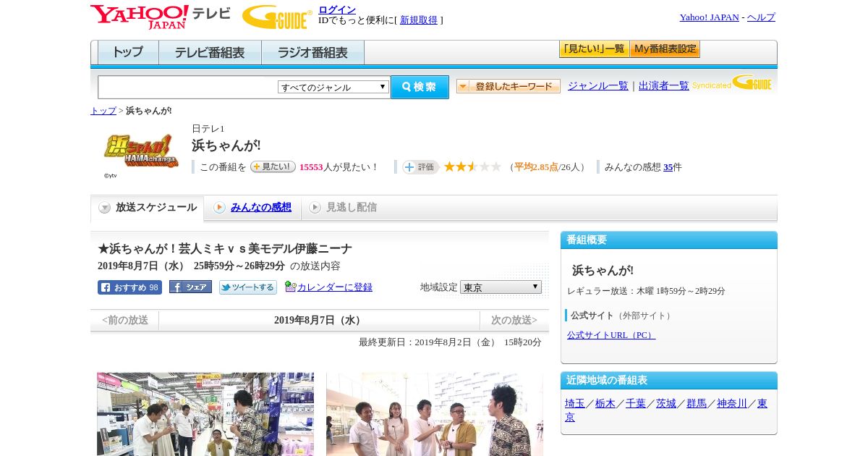Image resolution: width=868 pixels, height=456 pixels.
Task: Open the My番組表設定 button
Action: point(665,49)
